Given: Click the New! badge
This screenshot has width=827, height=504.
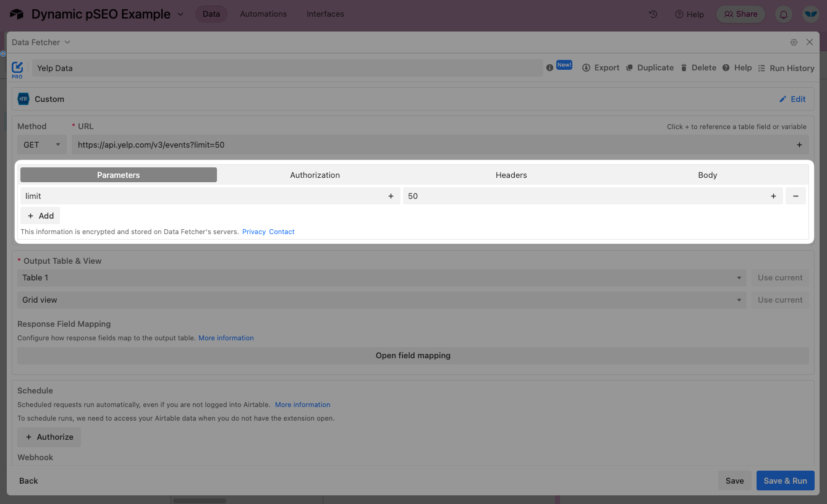Looking at the screenshot, I should 564,65.
